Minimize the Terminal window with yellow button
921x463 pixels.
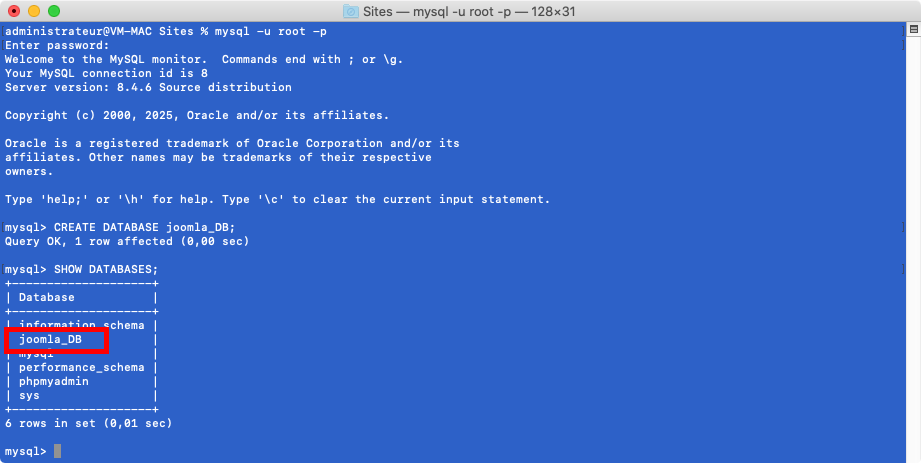tap(34, 11)
